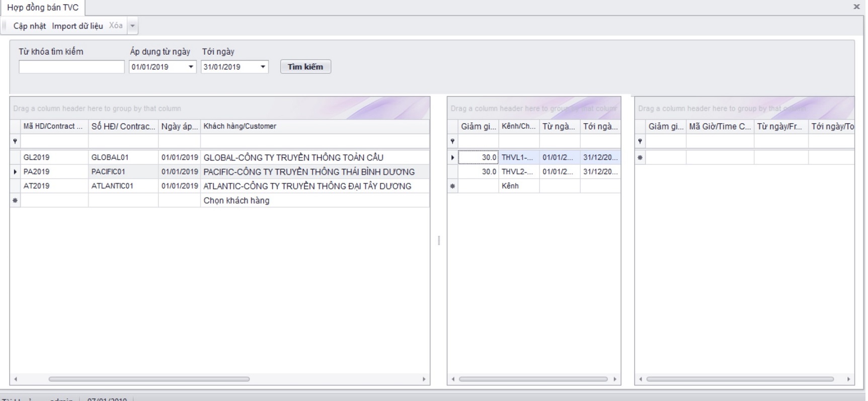The width and height of the screenshot is (868, 401).
Task: Click the Khách hàng/Customer column header
Action: (x=315, y=126)
